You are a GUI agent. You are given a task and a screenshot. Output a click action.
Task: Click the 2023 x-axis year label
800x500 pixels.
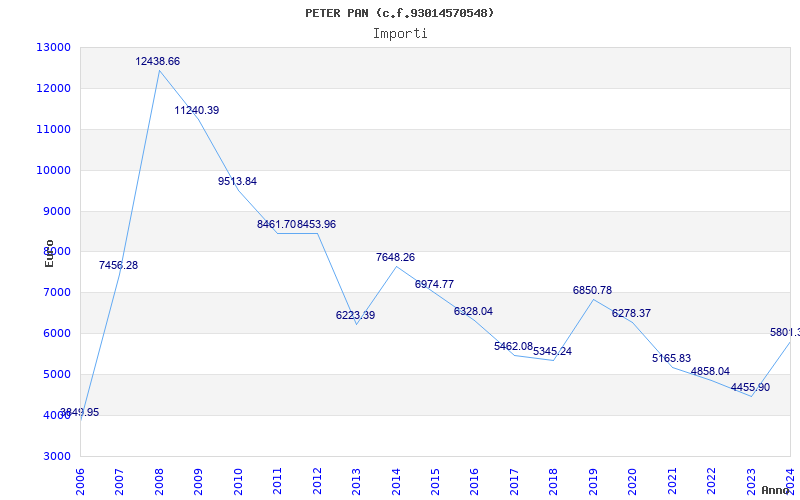tap(751, 479)
